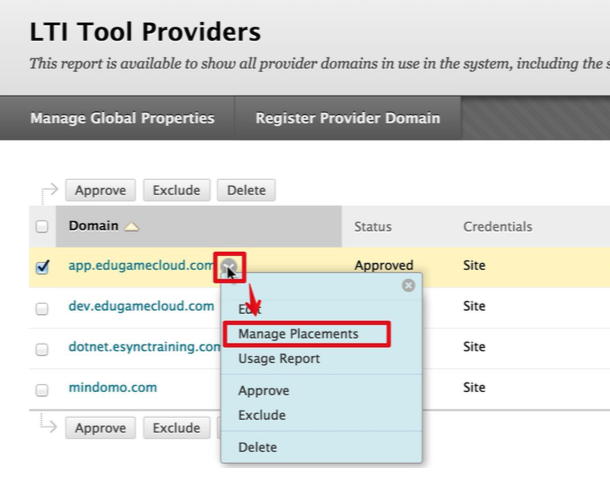Open the mindomo.com domain link
The height and width of the screenshot is (479, 610).
point(112,387)
